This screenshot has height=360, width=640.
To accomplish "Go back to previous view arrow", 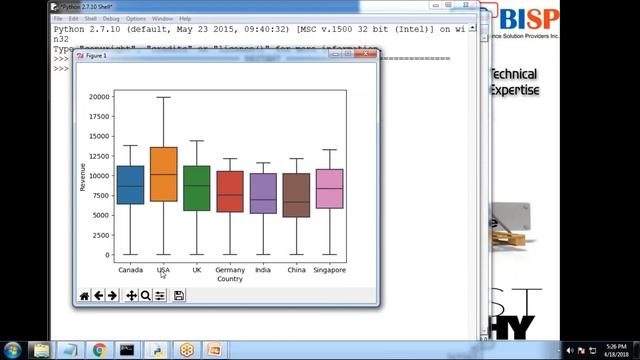I will coord(98,296).
